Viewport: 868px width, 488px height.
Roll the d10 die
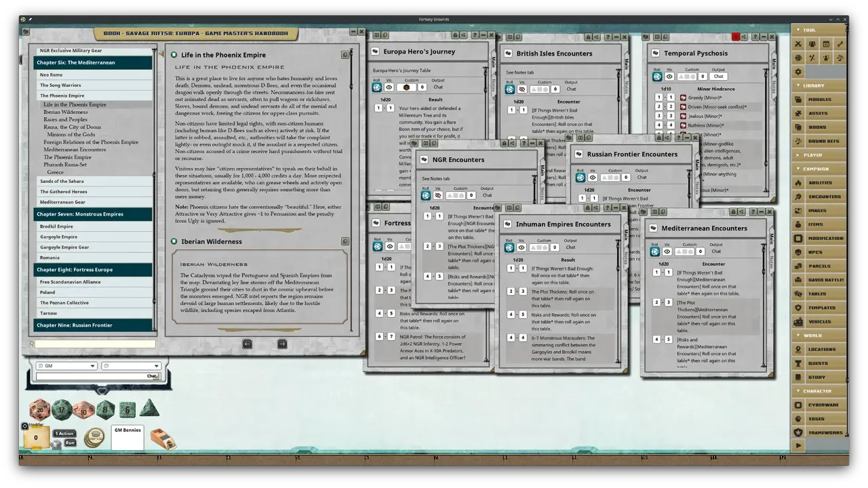pos(83,409)
